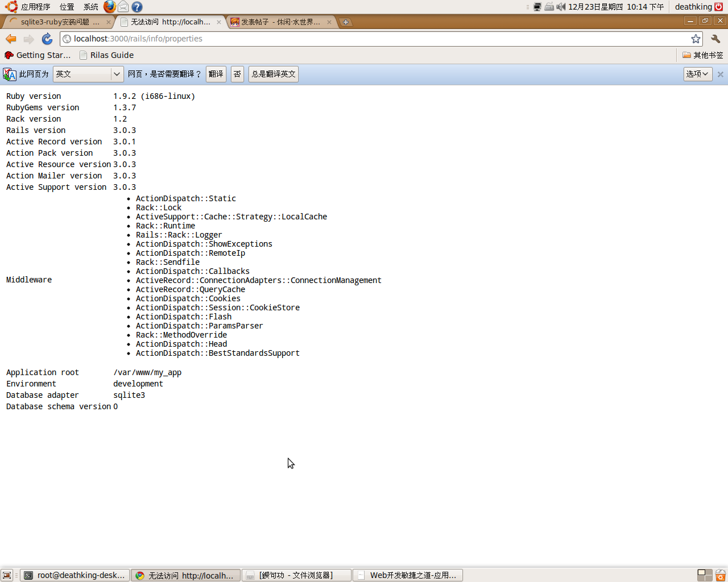Open the 位置 places menu
This screenshot has width=728, height=582.
[67, 7]
